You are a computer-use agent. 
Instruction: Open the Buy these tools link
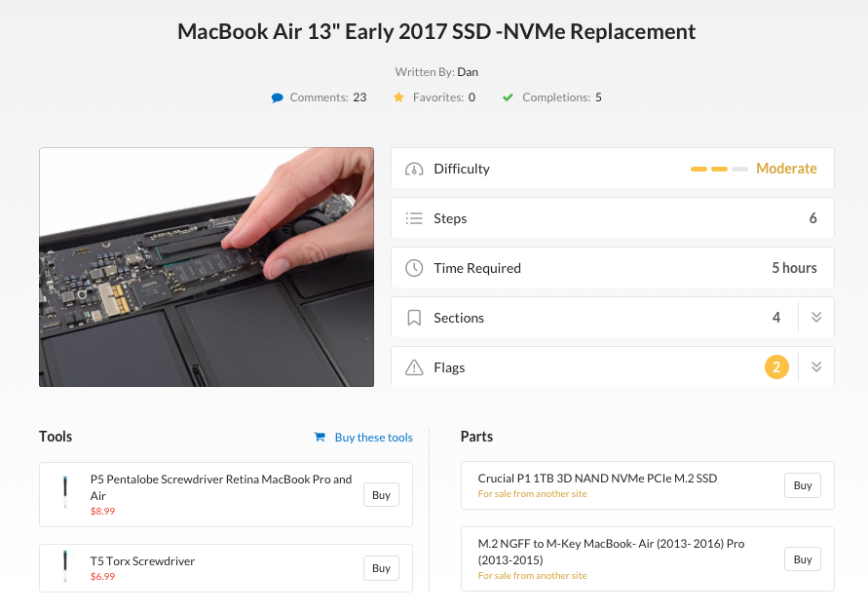tap(374, 438)
